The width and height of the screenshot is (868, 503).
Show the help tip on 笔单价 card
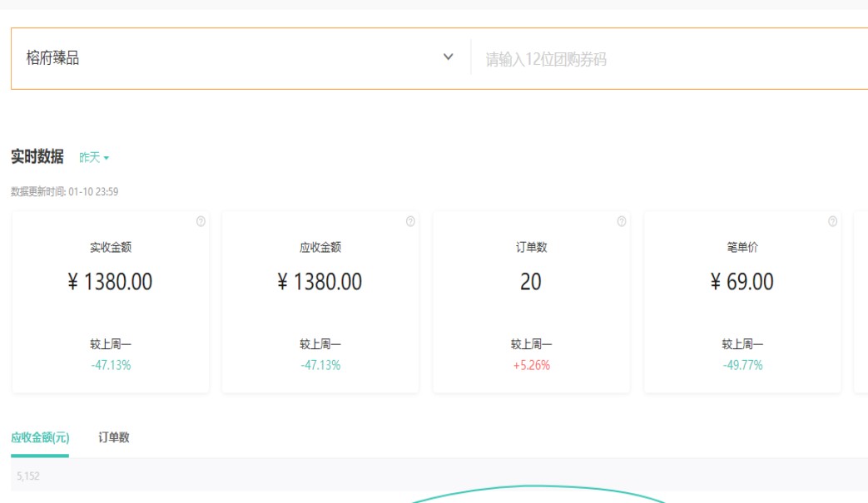pyautogui.click(x=832, y=222)
